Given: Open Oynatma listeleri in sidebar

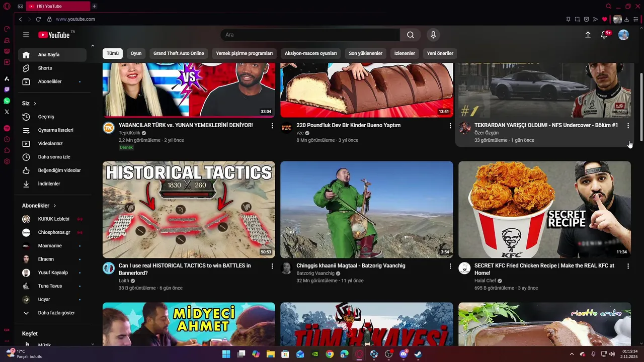Looking at the screenshot, I should pyautogui.click(x=52, y=130).
